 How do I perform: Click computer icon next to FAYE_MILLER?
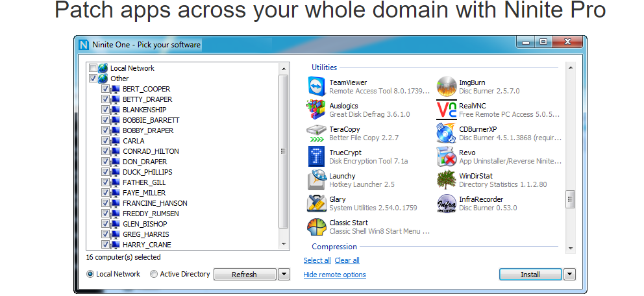[x=116, y=193]
